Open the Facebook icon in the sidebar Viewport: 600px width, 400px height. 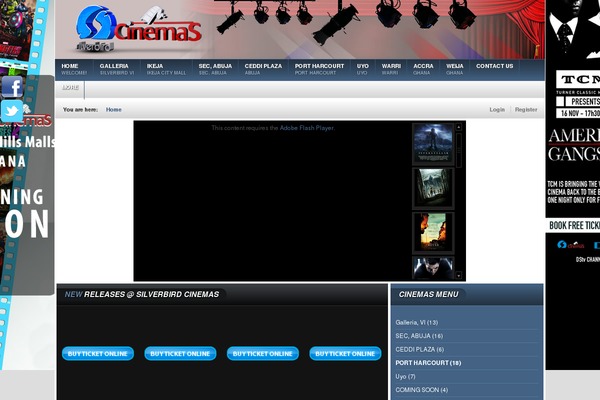12,87
